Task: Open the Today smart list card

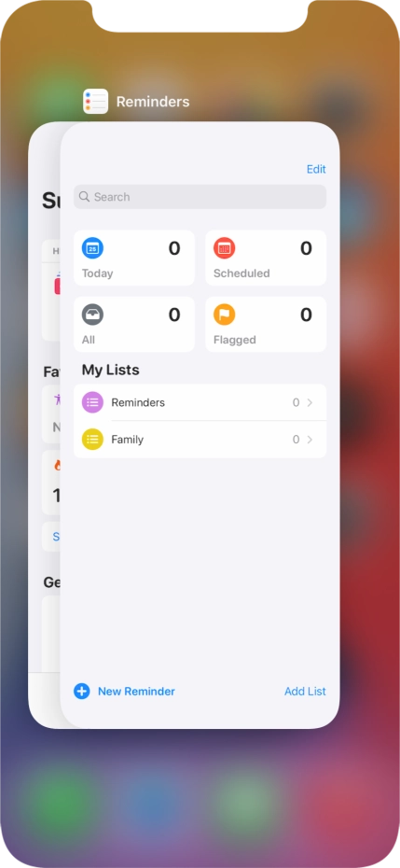Action: tap(134, 258)
